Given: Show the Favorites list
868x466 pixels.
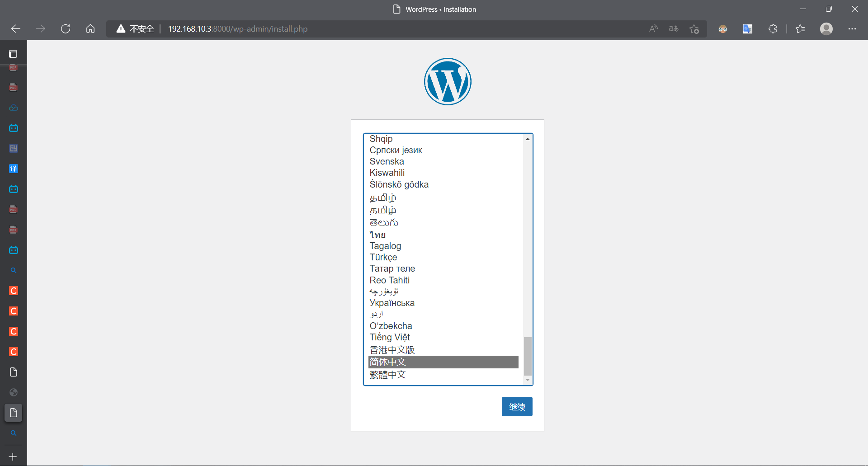Looking at the screenshot, I should (800, 29).
